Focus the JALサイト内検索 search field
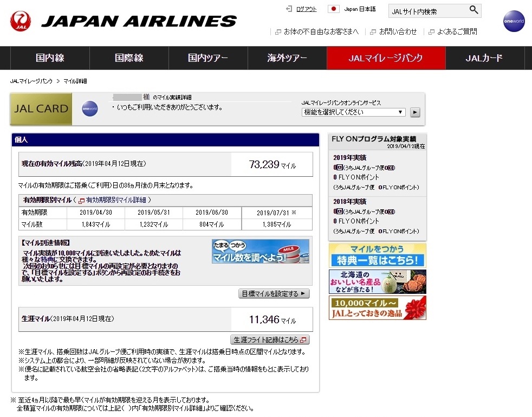 [428, 11]
